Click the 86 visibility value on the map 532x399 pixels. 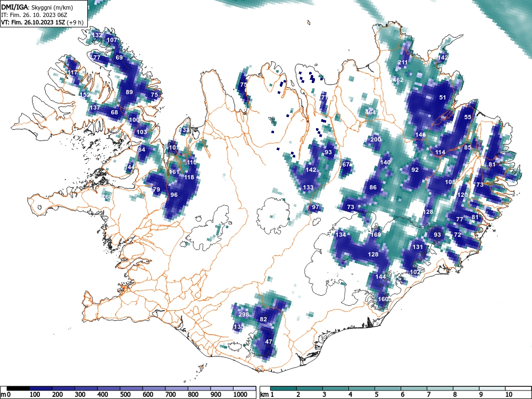pos(373,187)
